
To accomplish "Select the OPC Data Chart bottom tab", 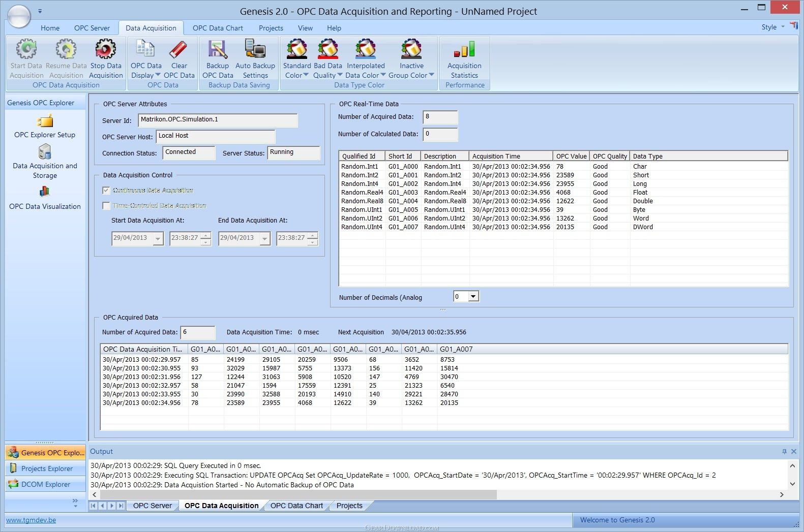I will click(296, 506).
